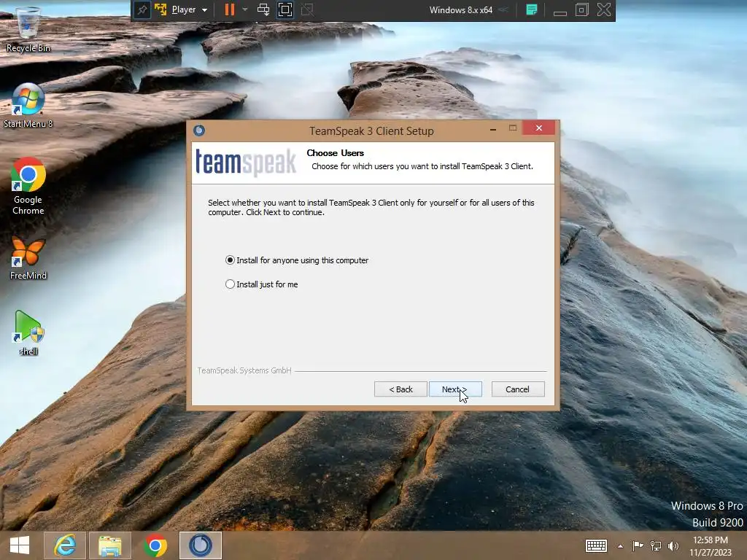Click the Next button in setup

pyautogui.click(x=455, y=389)
